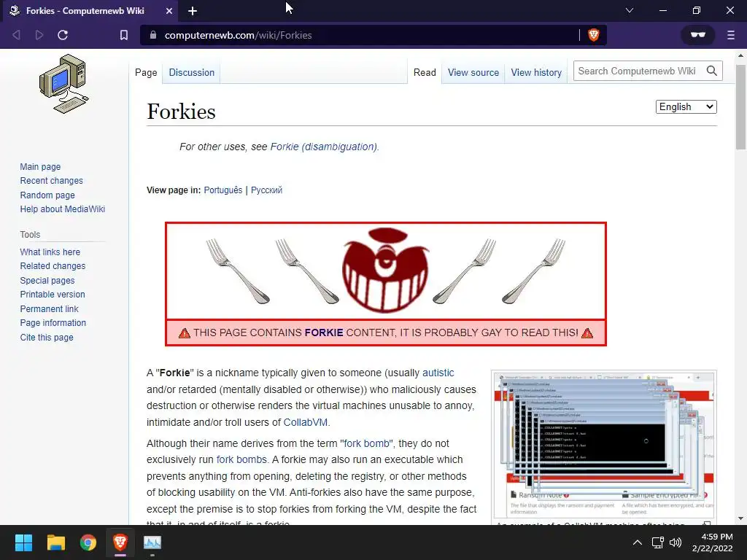Open the private window glasses icon
The image size is (747, 560).
click(x=698, y=35)
